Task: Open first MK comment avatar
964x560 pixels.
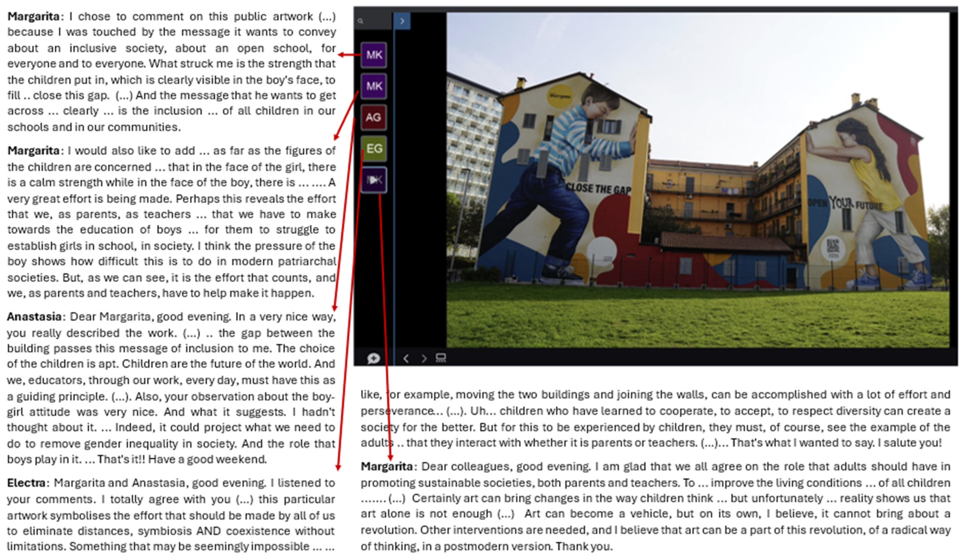Action: (x=374, y=55)
